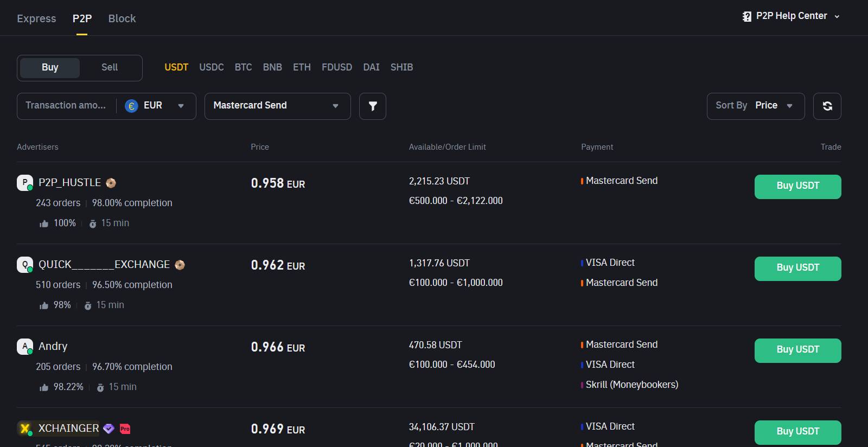Buy USDT from QUICK_EXCHANGE
Image resolution: width=868 pixels, height=447 pixels.
[x=798, y=269]
